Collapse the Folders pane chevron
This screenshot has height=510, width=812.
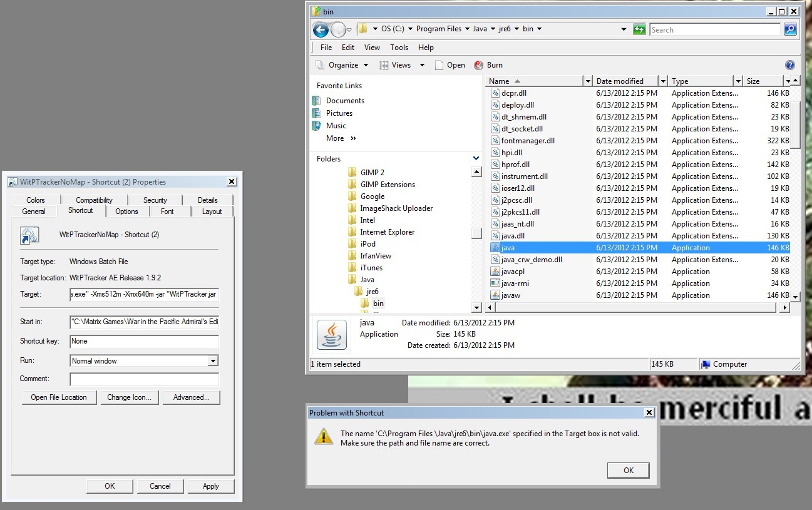tap(476, 159)
